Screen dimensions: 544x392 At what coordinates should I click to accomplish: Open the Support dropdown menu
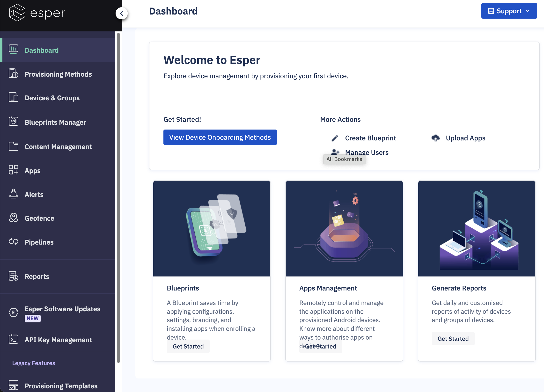tap(509, 11)
